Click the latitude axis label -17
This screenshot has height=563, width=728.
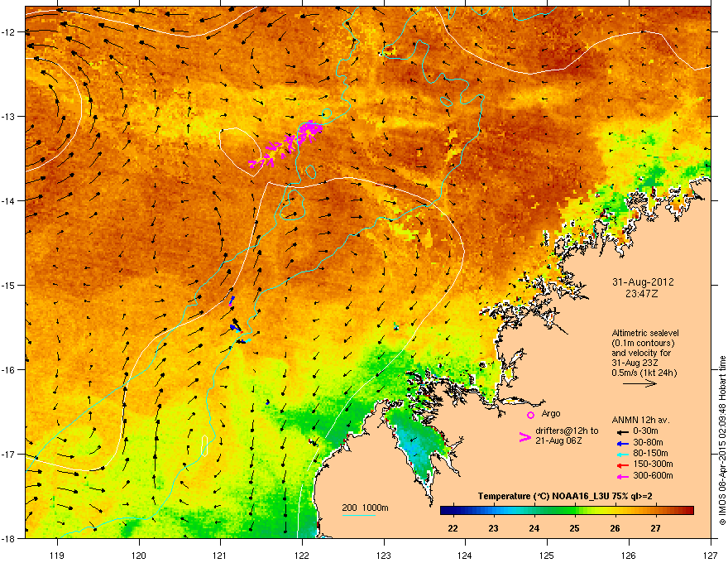pos(9,454)
